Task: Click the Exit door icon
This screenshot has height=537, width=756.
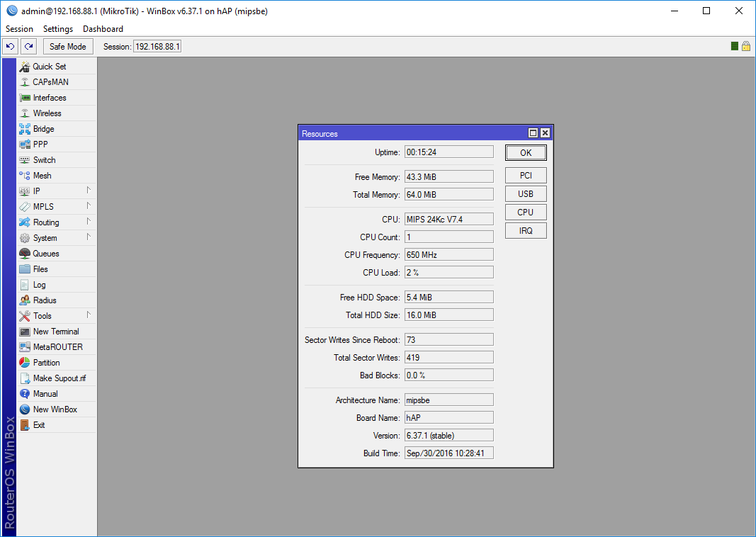Action: [25, 425]
